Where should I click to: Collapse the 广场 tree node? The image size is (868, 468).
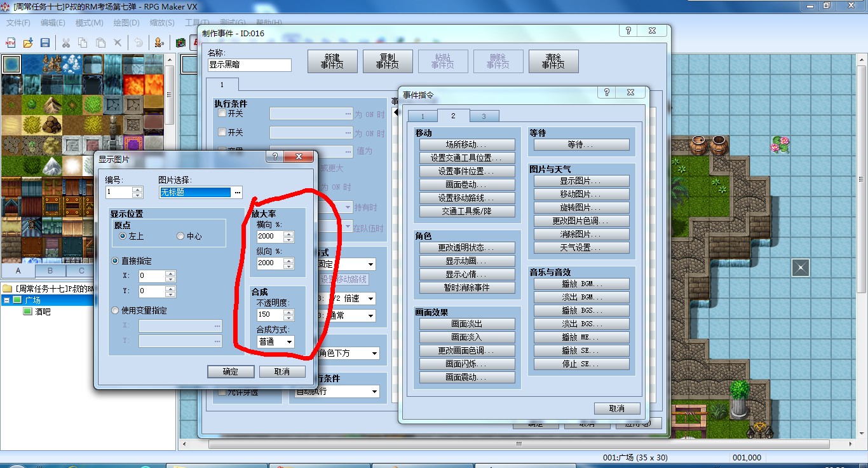pos(6,299)
